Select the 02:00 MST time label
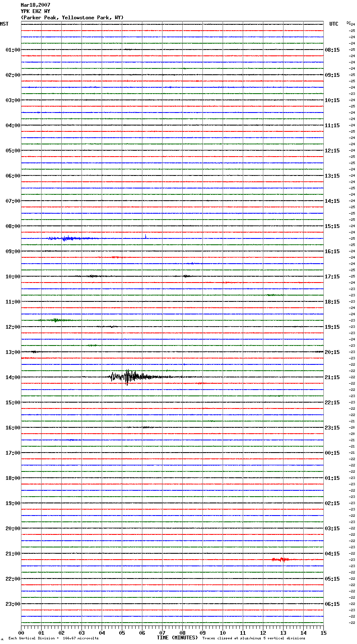Screen dimensions: 357x644 (x=13, y=75)
